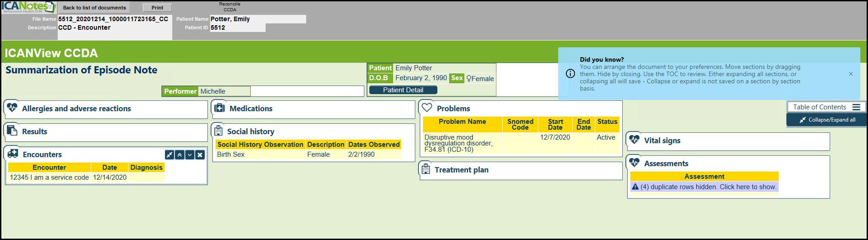Dismiss the Did you know tip
The image size is (868, 240).
click(x=851, y=74)
